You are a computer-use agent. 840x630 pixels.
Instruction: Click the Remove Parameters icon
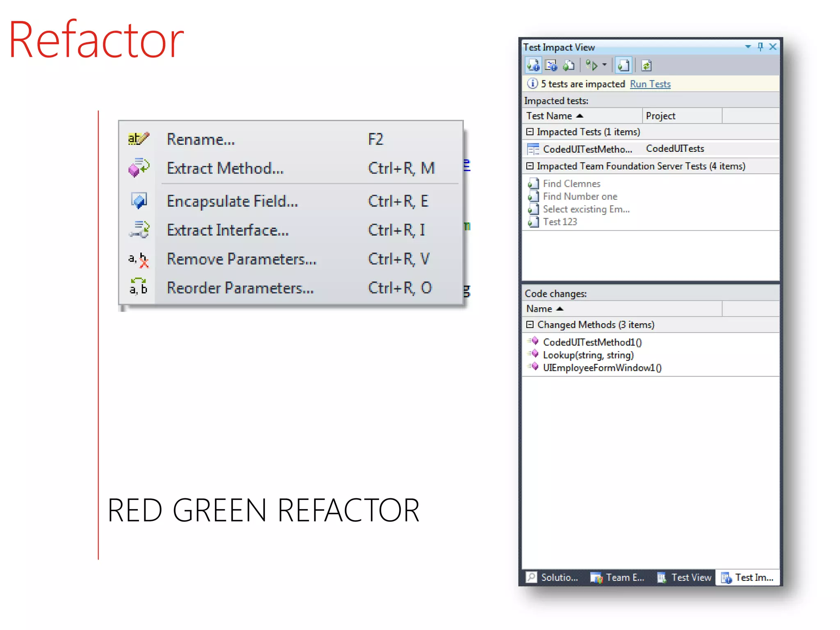[x=139, y=260]
